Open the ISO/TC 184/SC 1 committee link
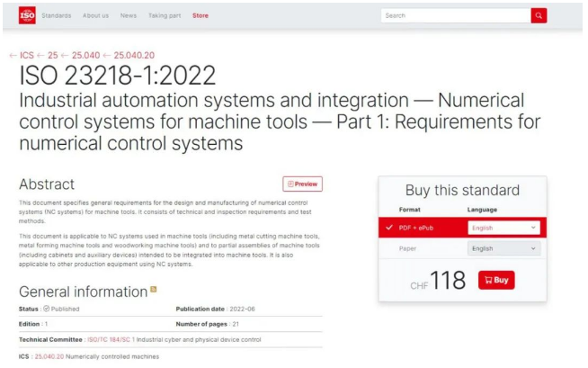Viewport: 588px width, 368px height. click(111, 339)
